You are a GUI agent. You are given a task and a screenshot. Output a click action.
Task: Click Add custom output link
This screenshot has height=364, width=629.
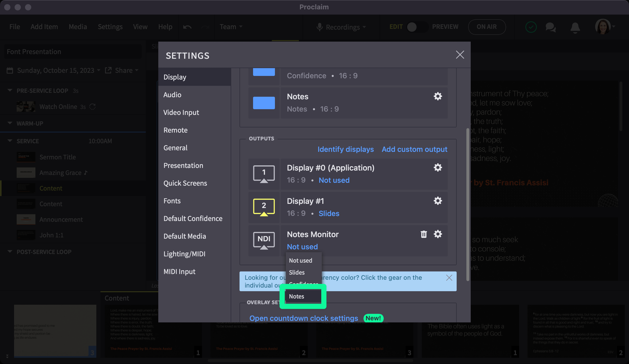(x=414, y=149)
